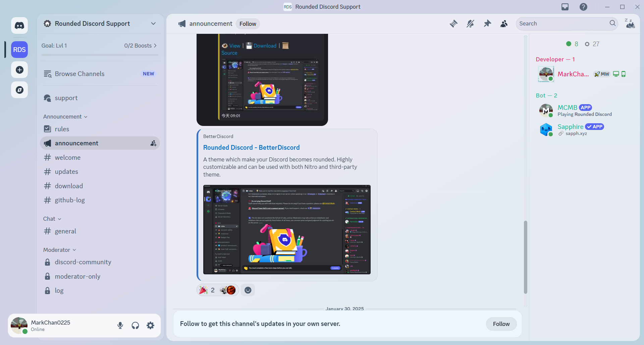Click Sapphire bot avatar

[x=546, y=130]
